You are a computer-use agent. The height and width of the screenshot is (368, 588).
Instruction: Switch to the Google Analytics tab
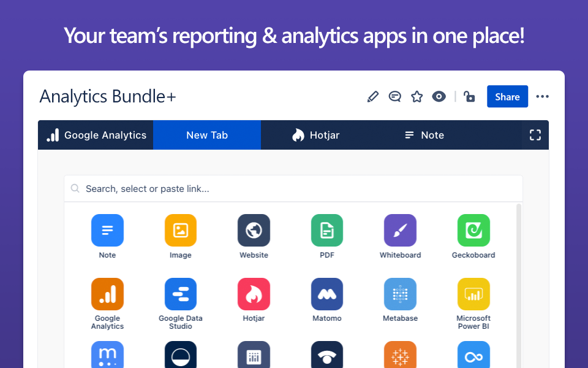[x=96, y=135]
